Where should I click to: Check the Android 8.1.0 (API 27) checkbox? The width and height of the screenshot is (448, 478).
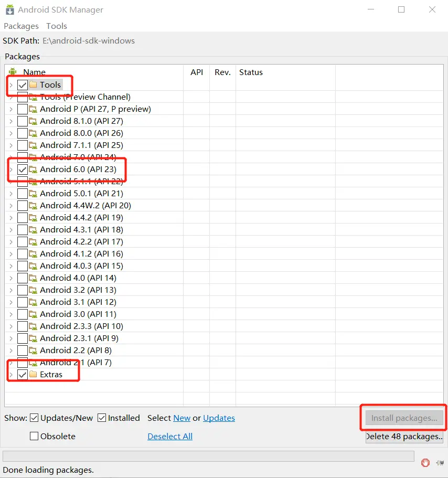(23, 121)
